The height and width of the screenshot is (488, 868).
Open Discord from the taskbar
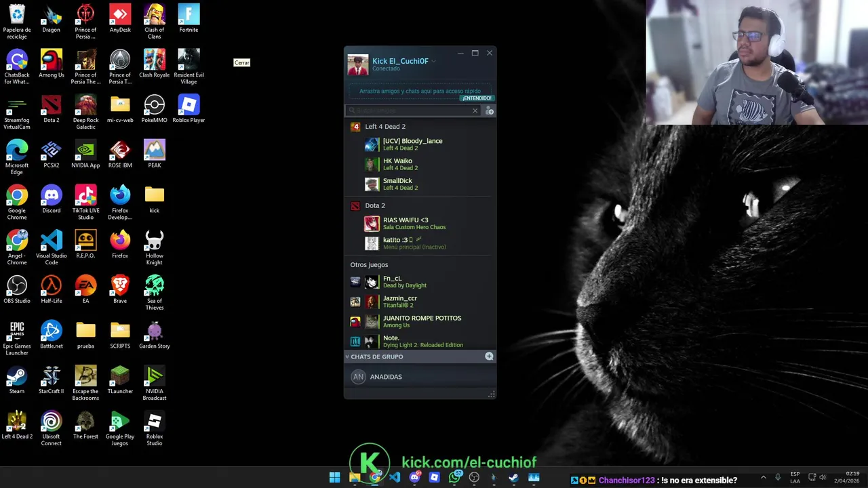click(x=414, y=478)
